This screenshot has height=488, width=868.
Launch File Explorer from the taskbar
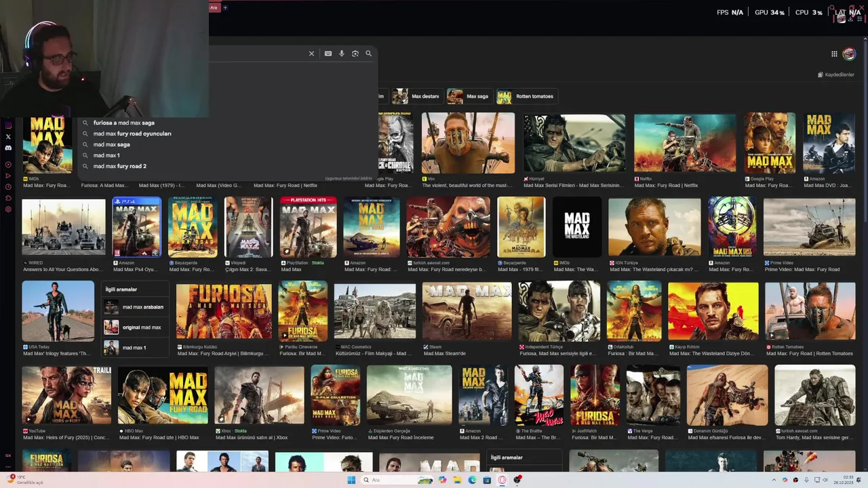(458, 480)
